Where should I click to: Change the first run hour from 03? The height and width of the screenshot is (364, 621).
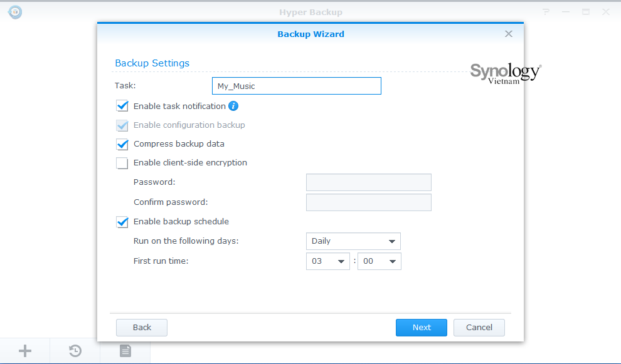pyautogui.click(x=327, y=261)
